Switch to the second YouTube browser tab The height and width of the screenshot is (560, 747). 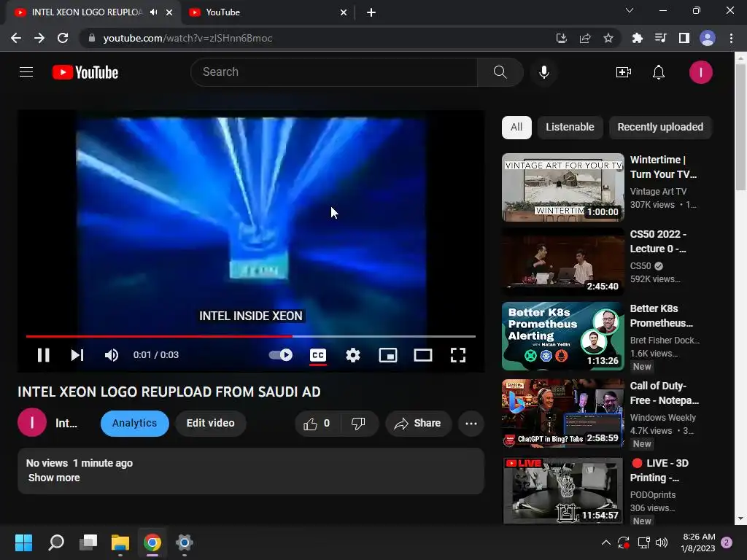click(x=267, y=12)
